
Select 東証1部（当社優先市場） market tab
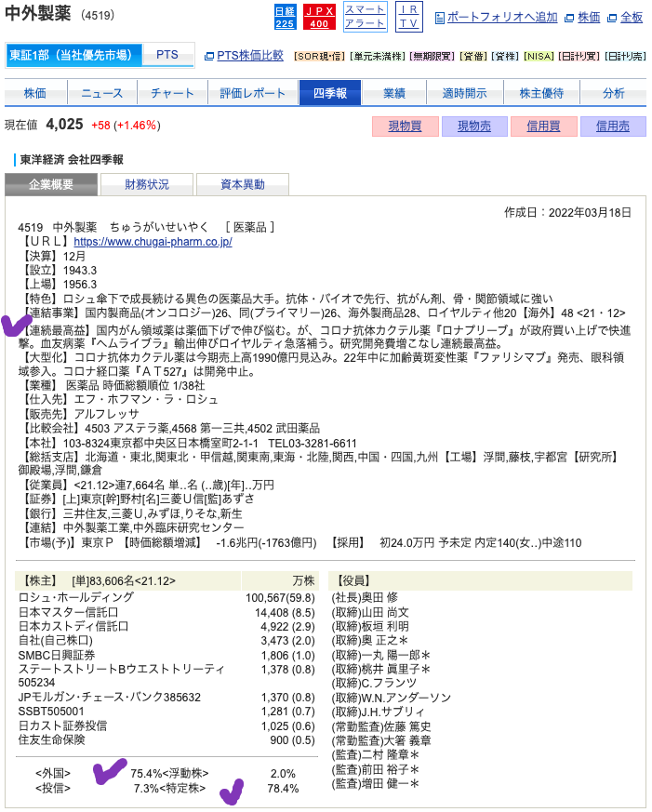click(x=73, y=55)
